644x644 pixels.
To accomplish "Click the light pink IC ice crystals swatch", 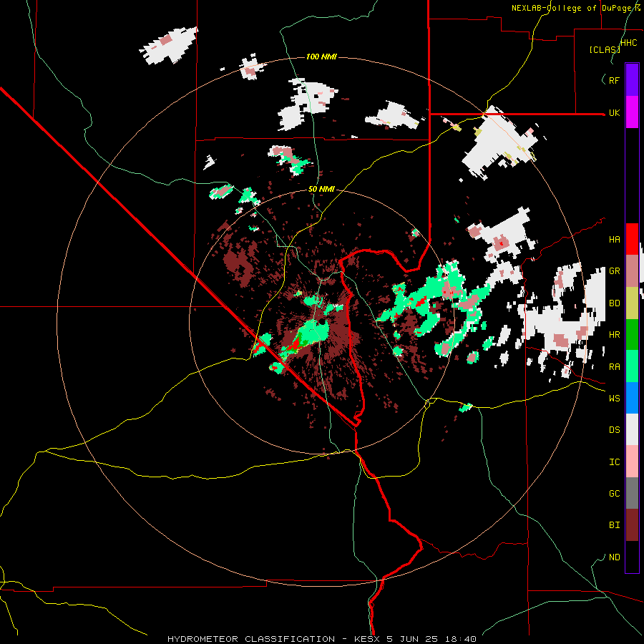I will pyautogui.click(x=632, y=462).
